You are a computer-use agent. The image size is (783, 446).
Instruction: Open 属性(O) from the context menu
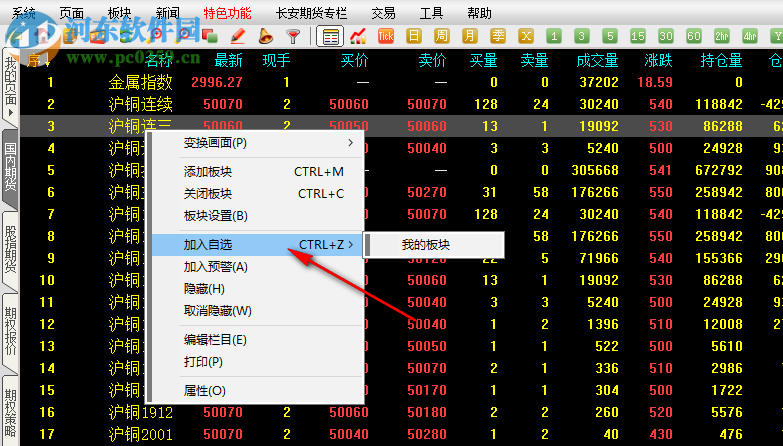point(257,391)
